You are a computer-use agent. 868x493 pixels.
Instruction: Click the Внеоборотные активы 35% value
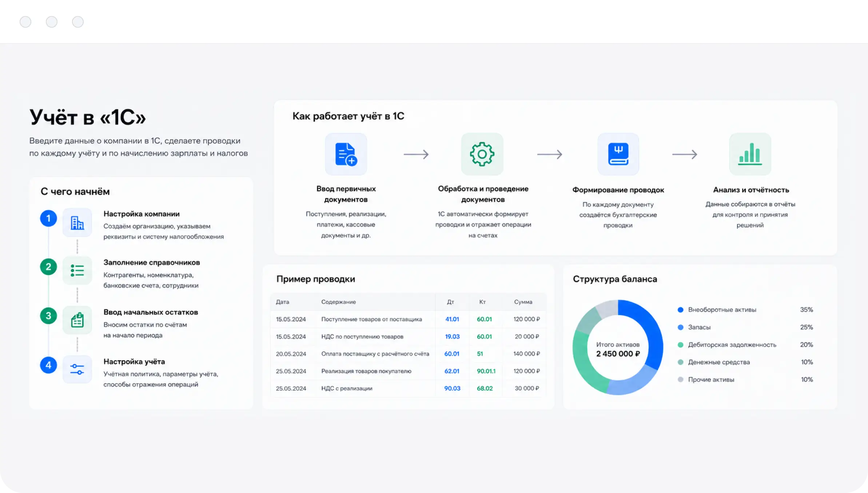pyautogui.click(x=806, y=310)
